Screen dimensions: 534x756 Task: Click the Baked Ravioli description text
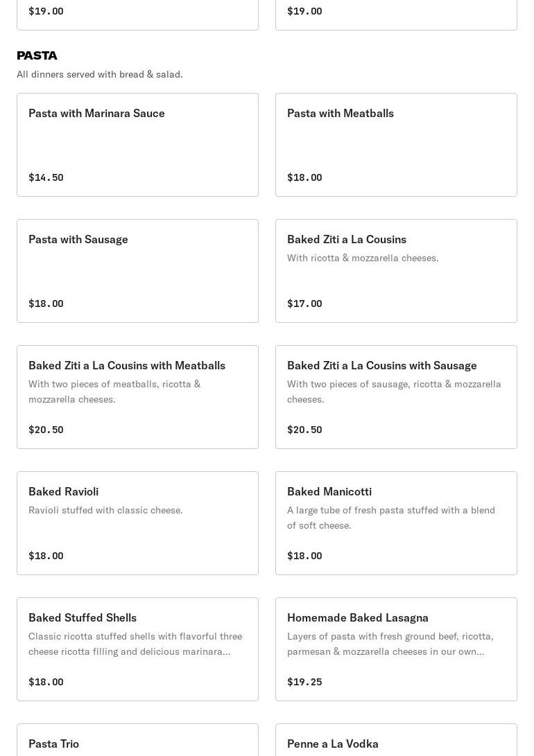[105, 510]
